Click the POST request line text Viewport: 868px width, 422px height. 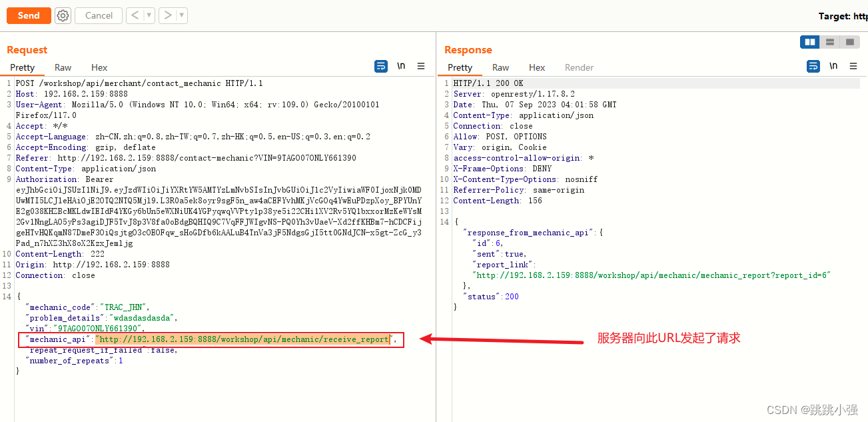click(139, 83)
